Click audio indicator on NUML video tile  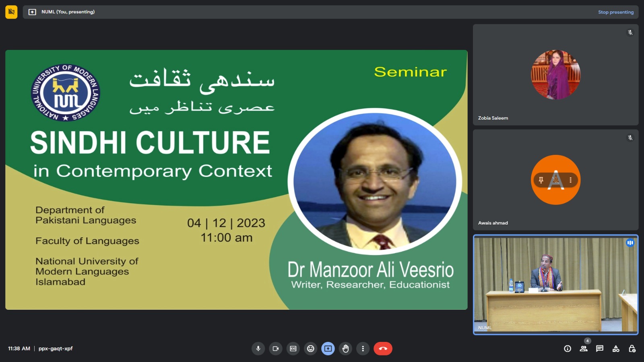coord(630,243)
